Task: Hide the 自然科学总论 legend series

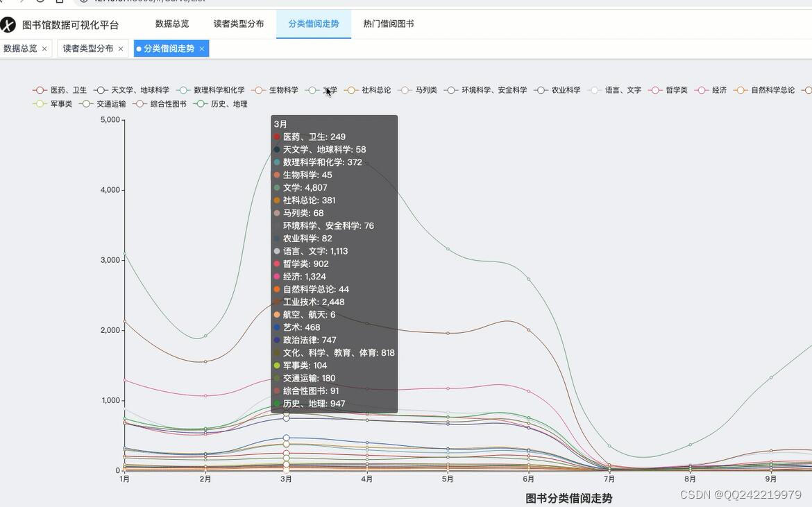Action: 764,90
